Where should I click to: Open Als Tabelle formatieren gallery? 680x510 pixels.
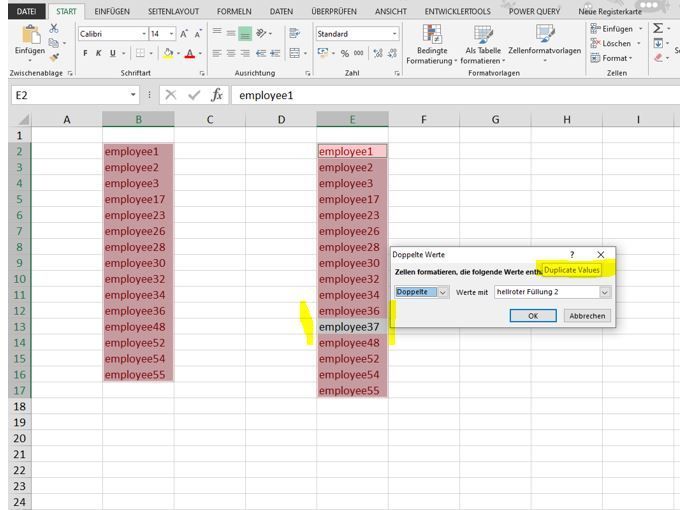[483, 44]
